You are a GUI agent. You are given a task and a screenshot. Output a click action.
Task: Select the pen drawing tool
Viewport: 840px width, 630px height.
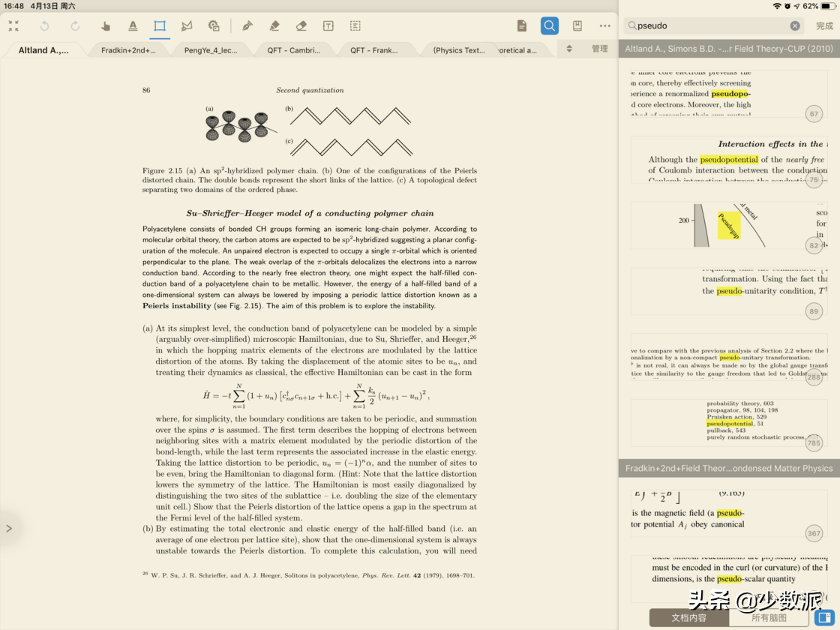pyautogui.click(x=247, y=25)
